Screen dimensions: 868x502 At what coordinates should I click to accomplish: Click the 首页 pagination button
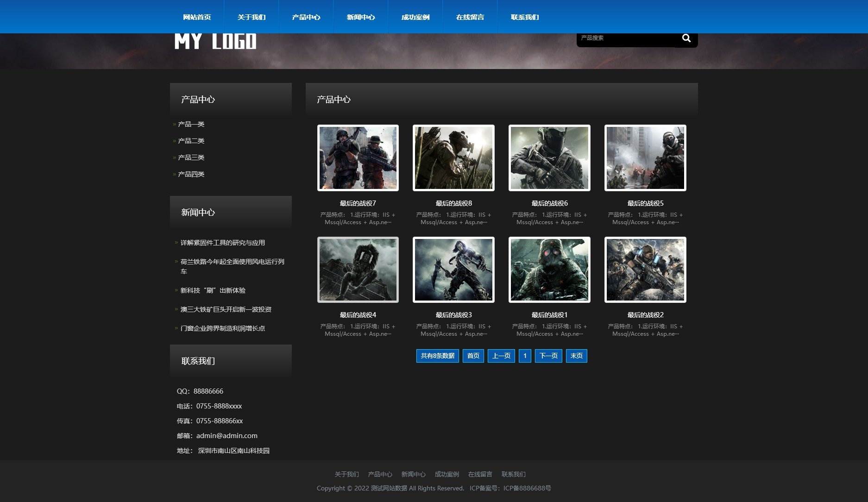point(473,356)
